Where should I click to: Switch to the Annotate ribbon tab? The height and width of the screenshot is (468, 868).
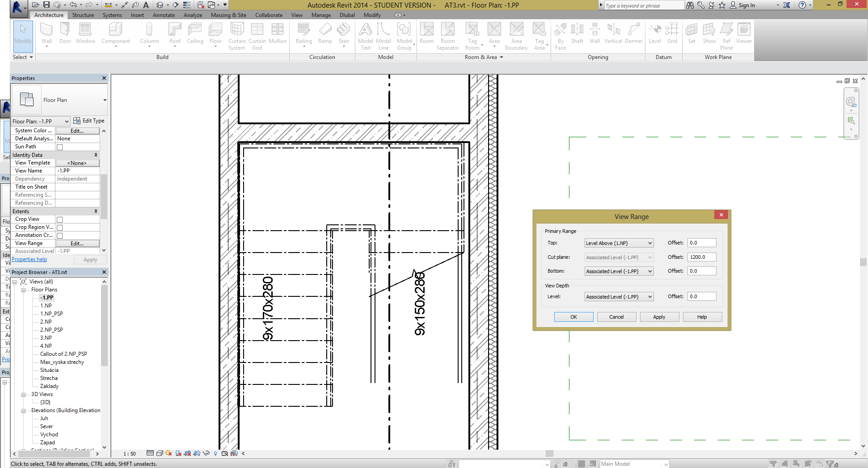164,15
